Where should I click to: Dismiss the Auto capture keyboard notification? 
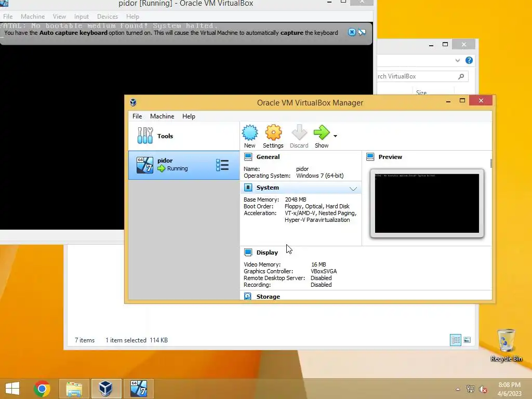pyautogui.click(x=352, y=32)
